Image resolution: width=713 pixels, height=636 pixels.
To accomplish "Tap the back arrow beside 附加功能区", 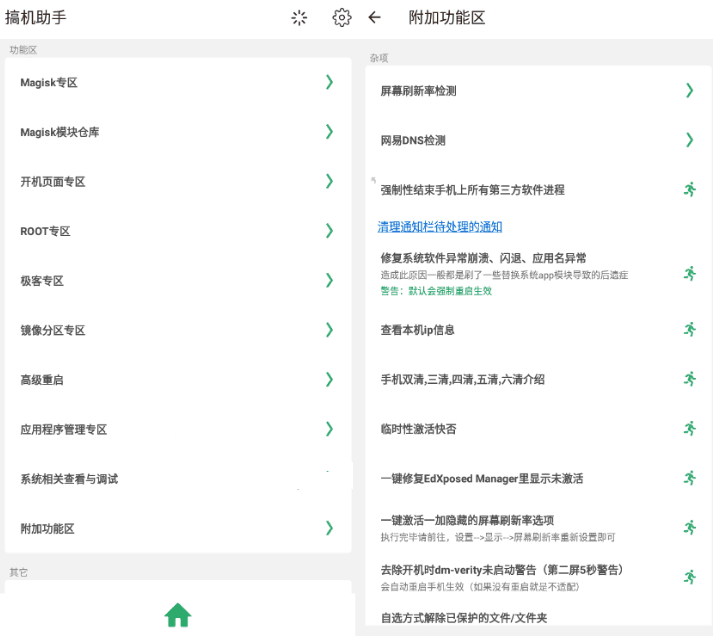I will tap(375, 17).
